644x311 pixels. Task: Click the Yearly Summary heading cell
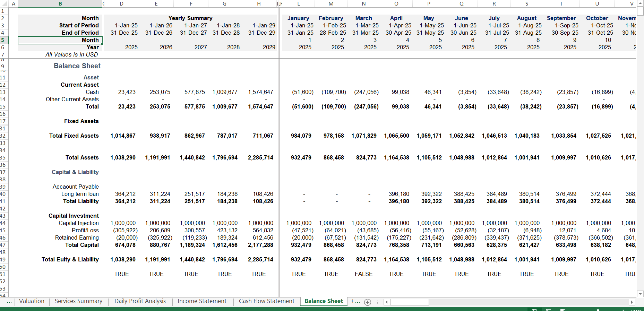pos(190,18)
